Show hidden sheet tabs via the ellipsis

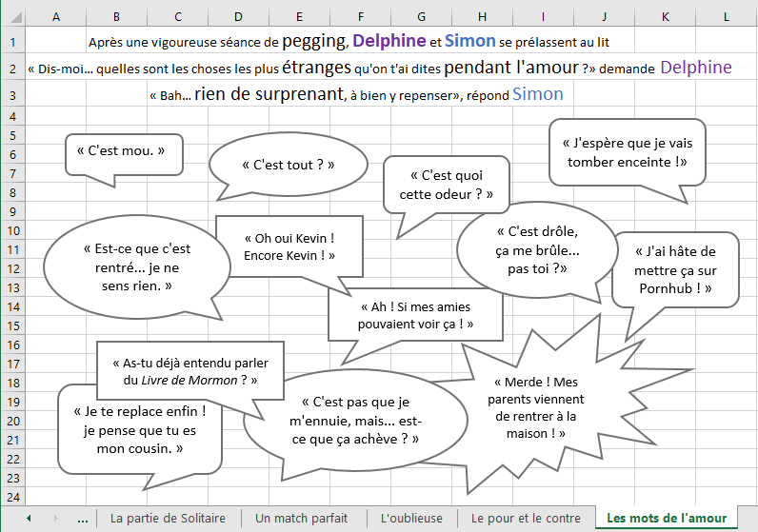point(82,519)
